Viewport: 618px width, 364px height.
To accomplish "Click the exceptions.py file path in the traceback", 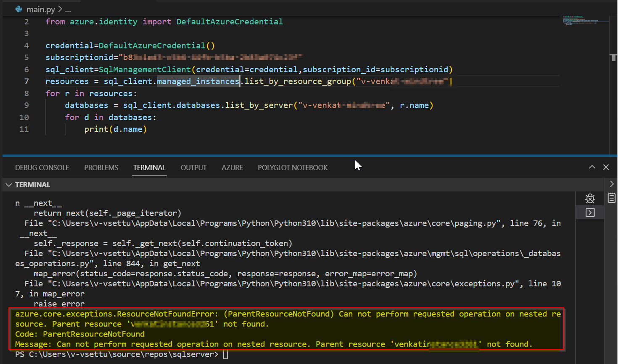I will (x=284, y=283).
